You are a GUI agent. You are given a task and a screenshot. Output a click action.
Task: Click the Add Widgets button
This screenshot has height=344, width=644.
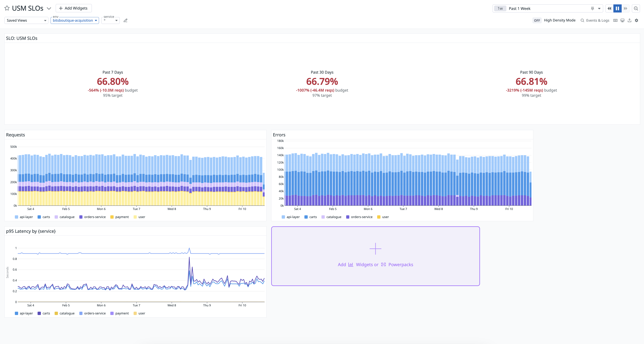tap(73, 8)
